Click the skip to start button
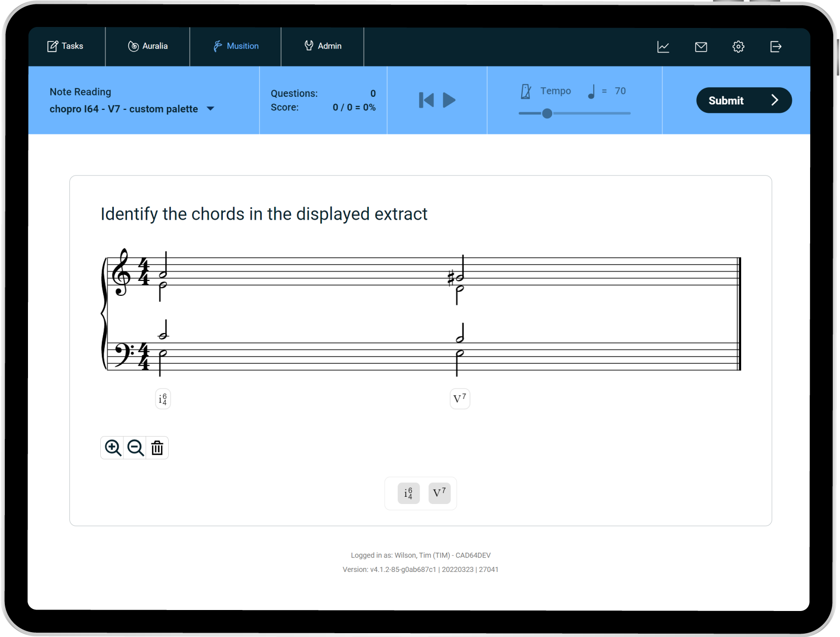The image size is (840, 637). pos(426,100)
